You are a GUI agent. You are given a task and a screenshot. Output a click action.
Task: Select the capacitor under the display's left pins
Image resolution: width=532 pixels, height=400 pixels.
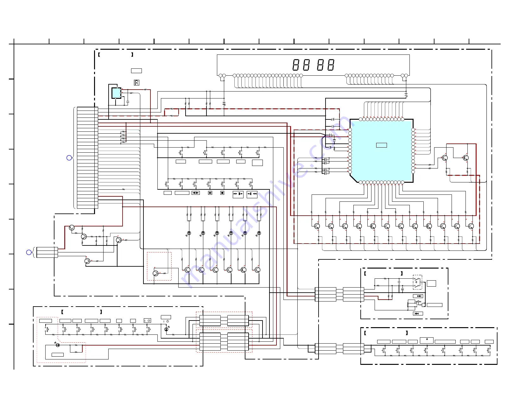point(224,104)
